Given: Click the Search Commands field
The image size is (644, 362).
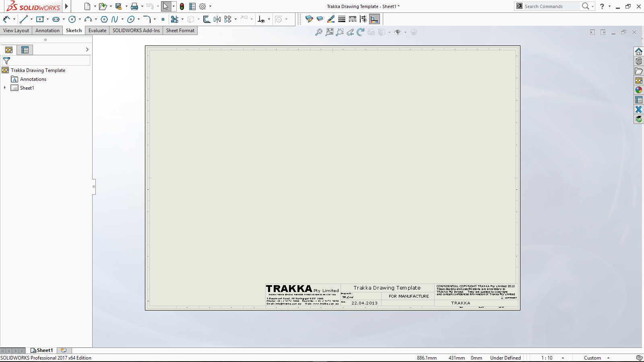Looking at the screenshot, I should (x=551, y=6).
